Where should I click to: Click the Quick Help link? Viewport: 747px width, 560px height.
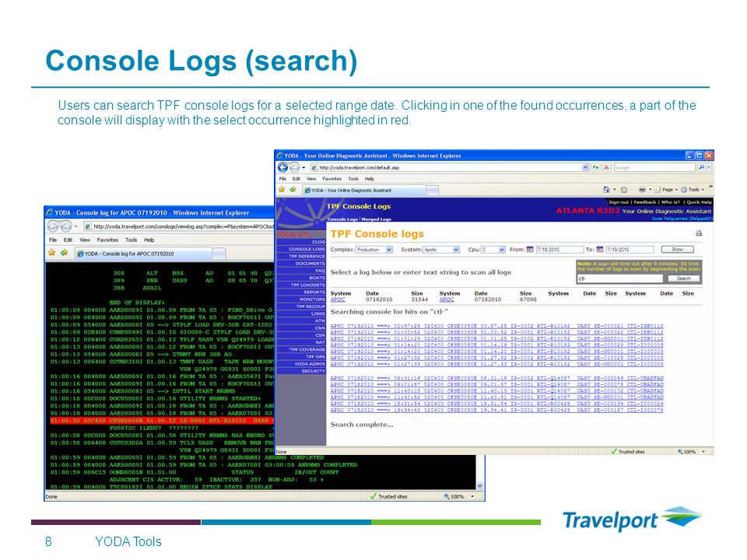(699, 202)
